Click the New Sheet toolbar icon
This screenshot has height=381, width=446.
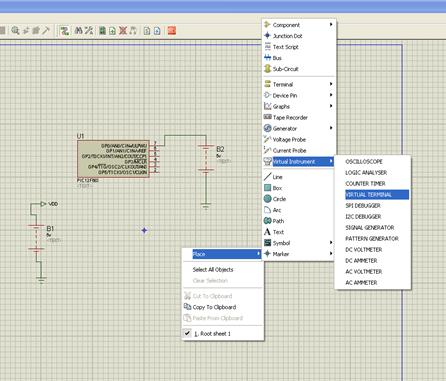coord(113,31)
